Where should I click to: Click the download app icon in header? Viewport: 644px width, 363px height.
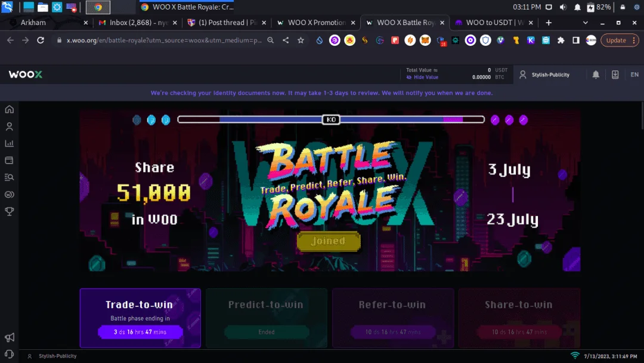coord(615,75)
